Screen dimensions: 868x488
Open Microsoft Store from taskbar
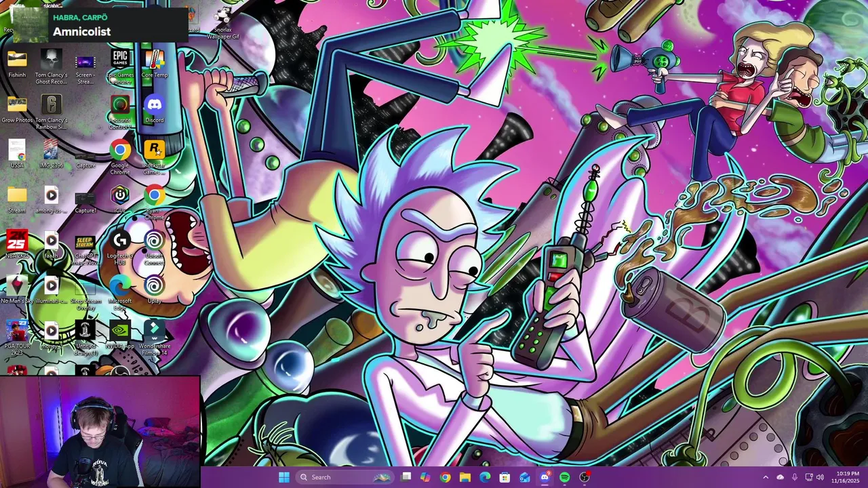(x=505, y=477)
